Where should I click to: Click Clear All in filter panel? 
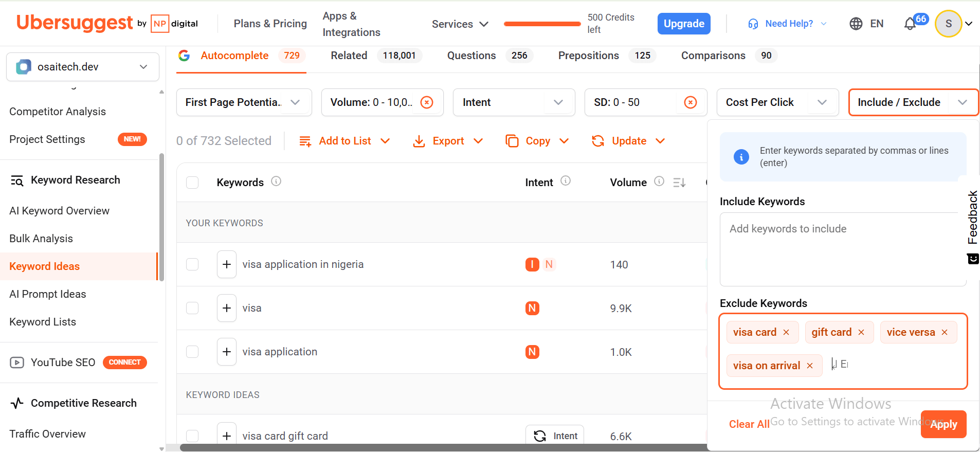tap(749, 424)
